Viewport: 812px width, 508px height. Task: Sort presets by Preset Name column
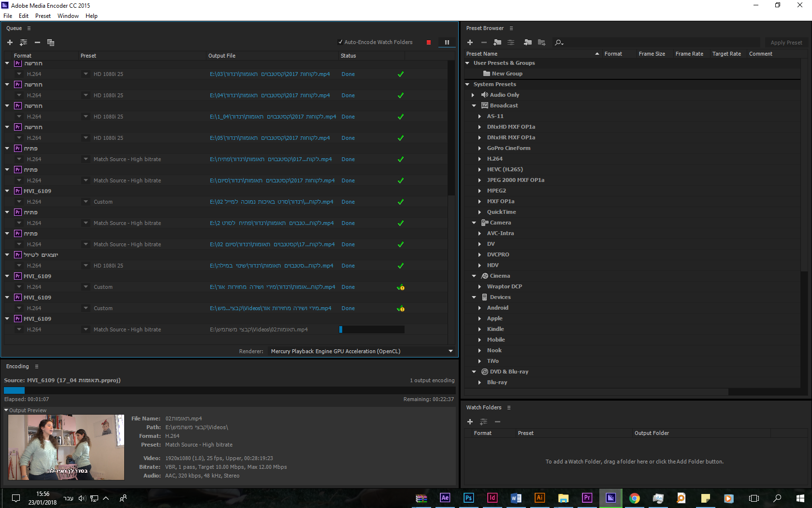[x=482, y=54]
